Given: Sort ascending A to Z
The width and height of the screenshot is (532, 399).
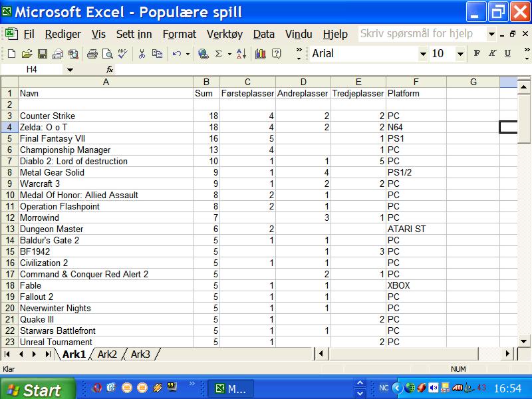Looking at the screenshot, I should point(241,54).
